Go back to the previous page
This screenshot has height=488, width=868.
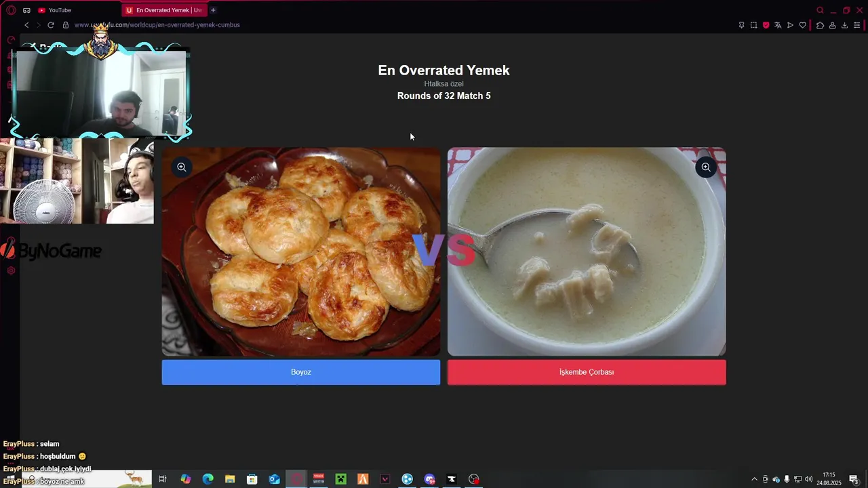click(x=26, y=25)
